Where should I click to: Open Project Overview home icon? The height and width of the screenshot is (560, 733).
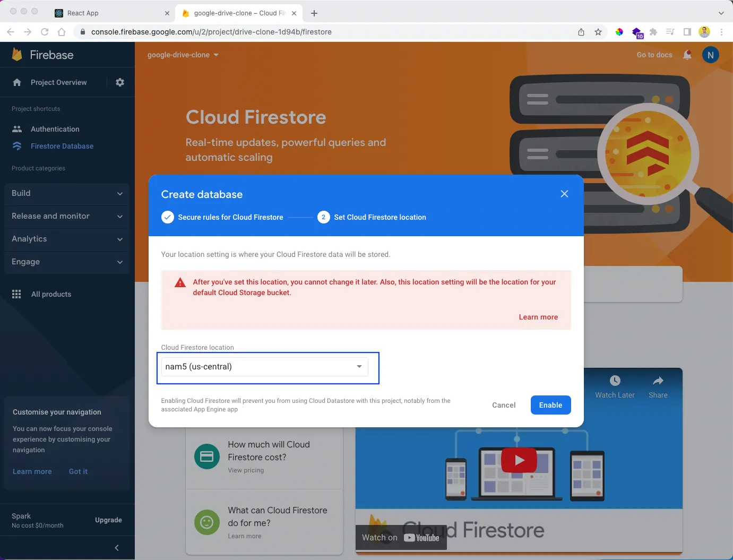[x=17, y=82]
